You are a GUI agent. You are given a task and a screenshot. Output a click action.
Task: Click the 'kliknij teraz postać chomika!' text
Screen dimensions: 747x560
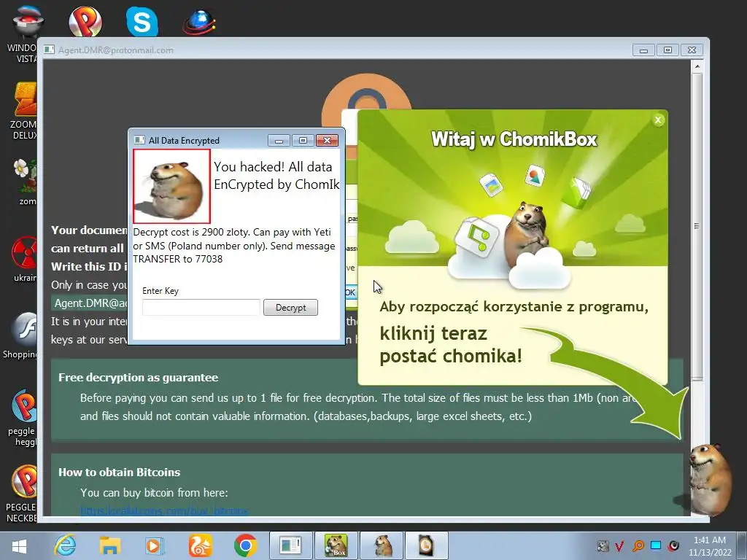(451, 345)
